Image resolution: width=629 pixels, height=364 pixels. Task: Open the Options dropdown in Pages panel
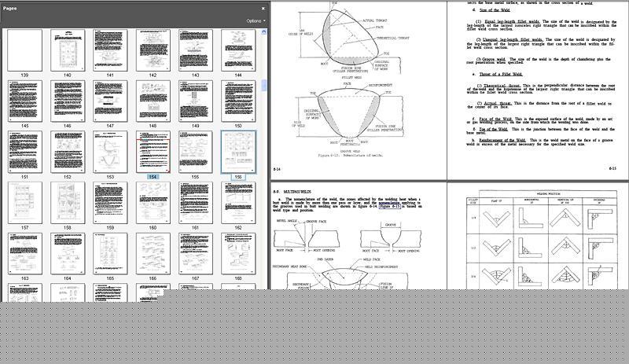pyautogui.click(x=256, y=20)
